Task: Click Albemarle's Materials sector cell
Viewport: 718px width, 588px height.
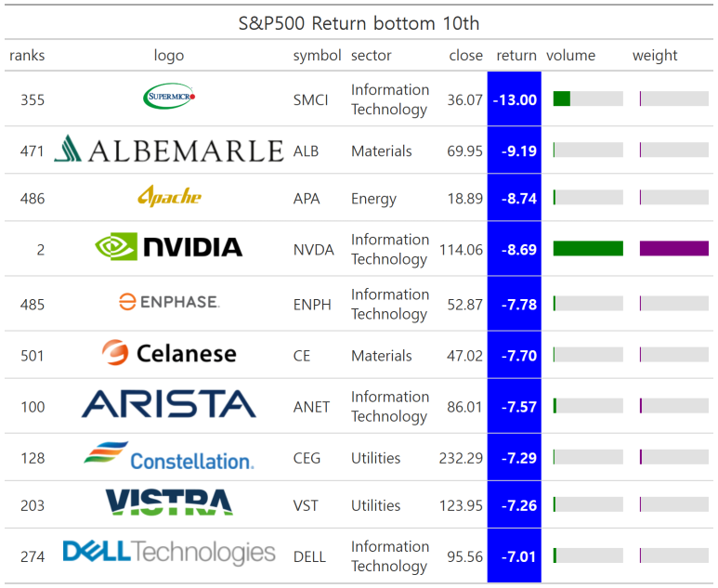Action: (382, 151)
